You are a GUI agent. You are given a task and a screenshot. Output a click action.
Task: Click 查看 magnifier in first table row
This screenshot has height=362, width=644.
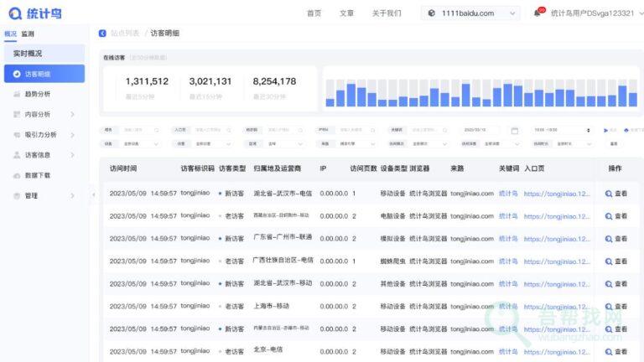610,193
